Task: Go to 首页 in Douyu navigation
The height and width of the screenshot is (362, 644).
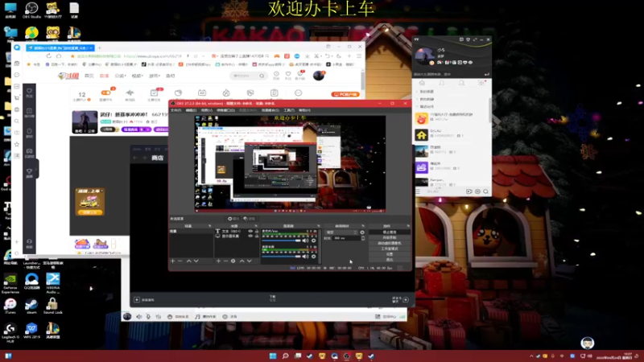Action: tap(89, 76)
